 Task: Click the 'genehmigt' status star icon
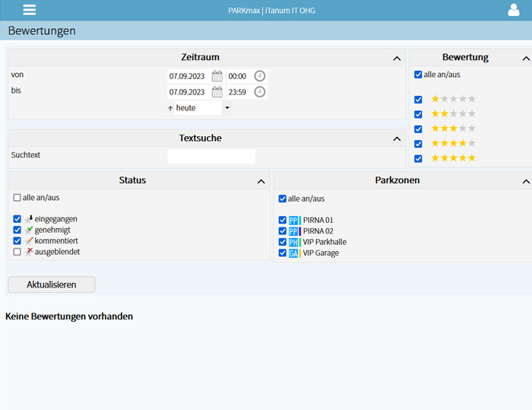(29, 230)
